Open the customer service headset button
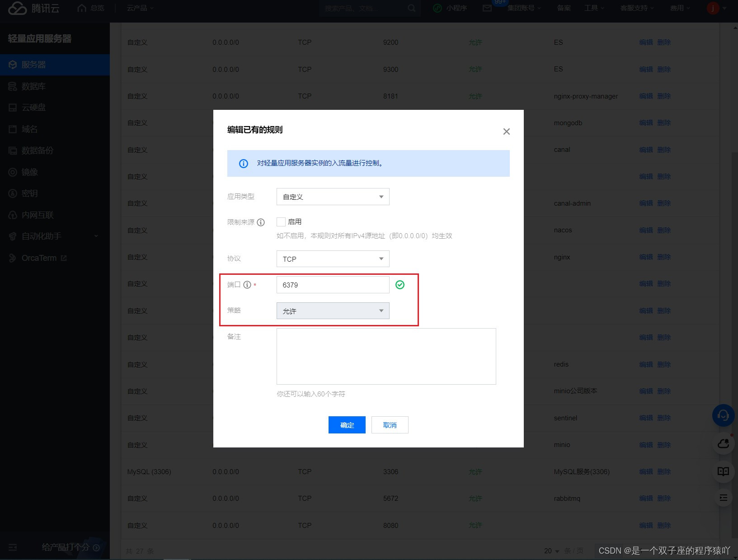The width and height of the screenshot is (738, 560). pos(723,415)
